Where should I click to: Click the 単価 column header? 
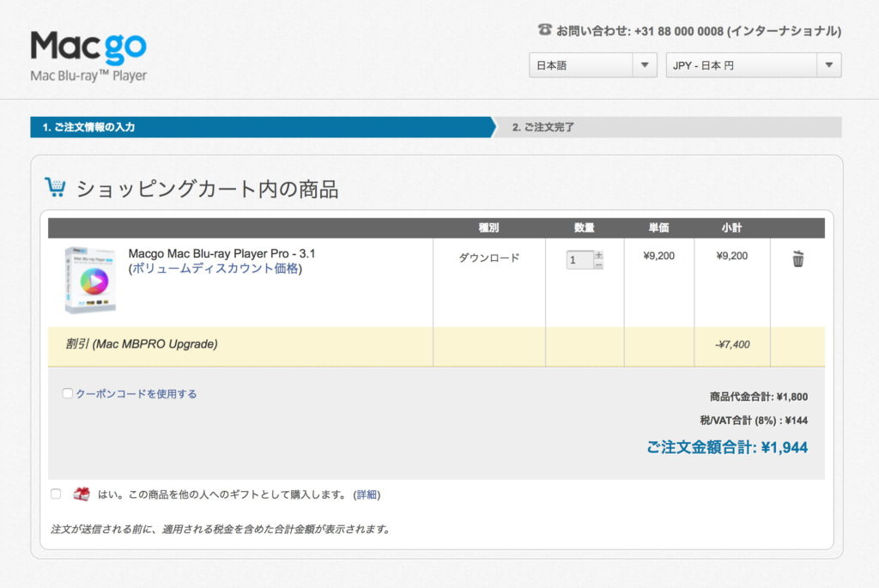pos(658,227)
